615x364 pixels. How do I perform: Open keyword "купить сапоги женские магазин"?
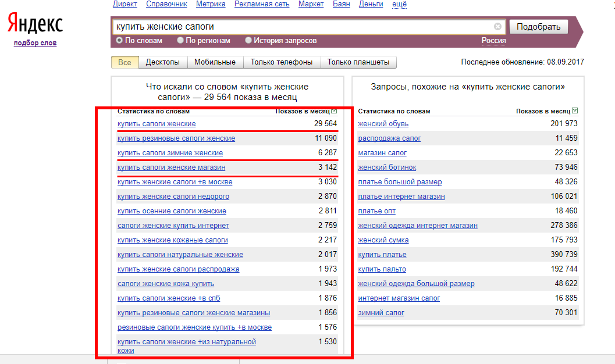point(172,167)
